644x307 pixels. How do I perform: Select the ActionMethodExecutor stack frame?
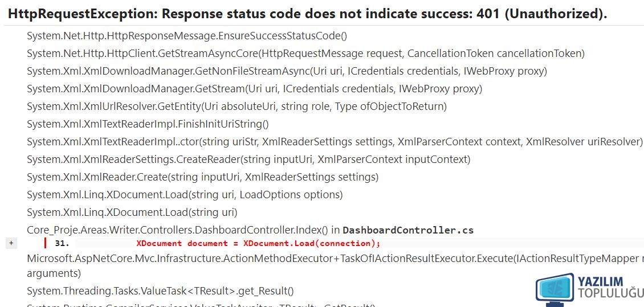pos(336,266)
